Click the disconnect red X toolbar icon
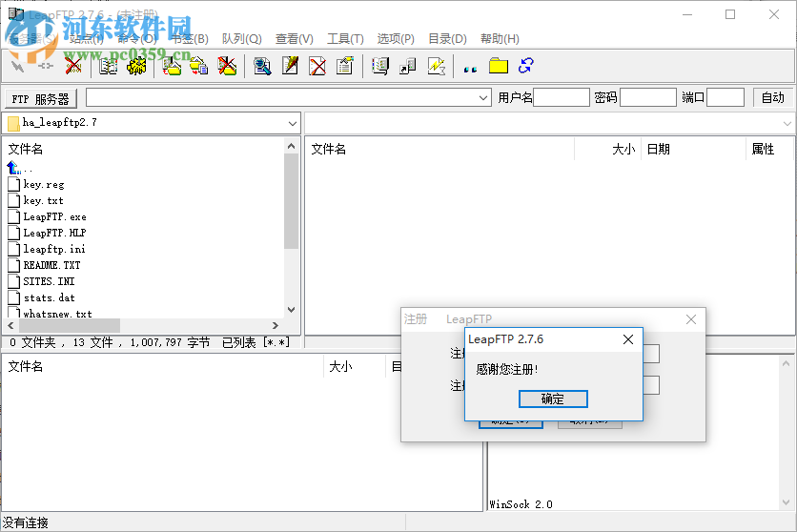 coord(73,66)
